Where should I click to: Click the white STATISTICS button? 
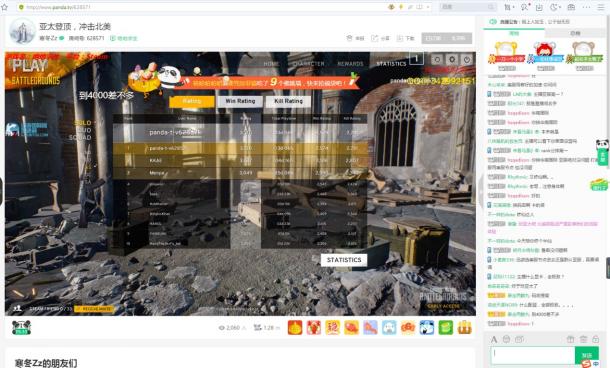[x=344, y=260]
